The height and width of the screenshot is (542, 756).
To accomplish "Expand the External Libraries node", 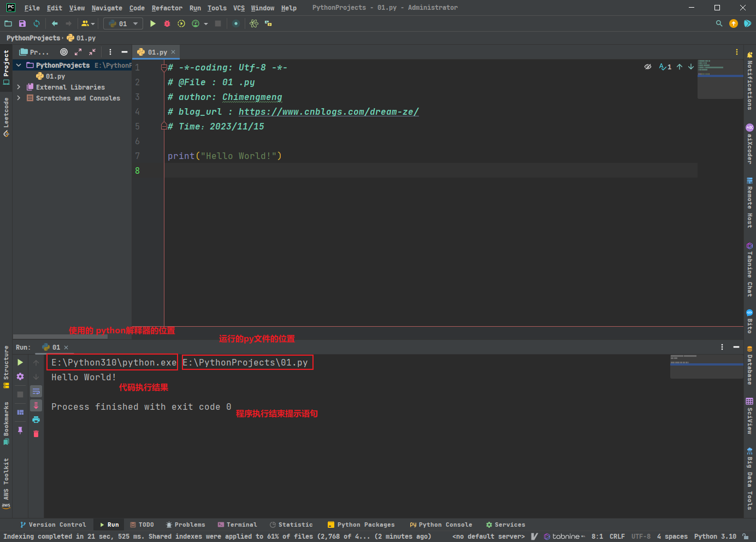I will (19, 87).
